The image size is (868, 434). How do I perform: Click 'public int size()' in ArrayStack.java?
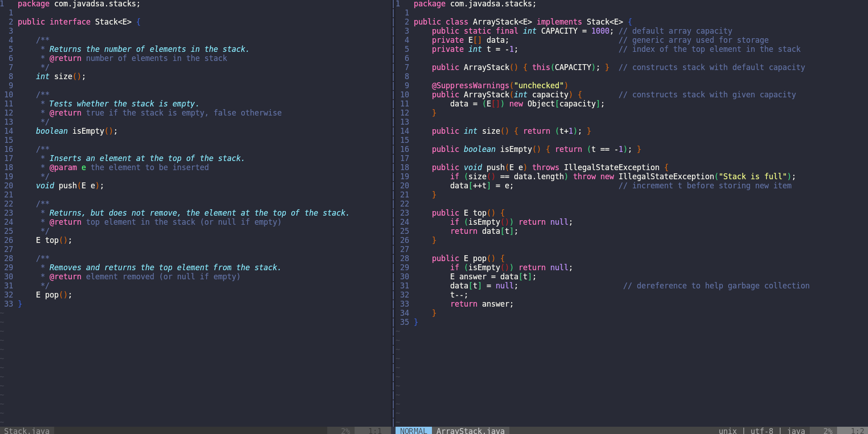tap(471, 131)
